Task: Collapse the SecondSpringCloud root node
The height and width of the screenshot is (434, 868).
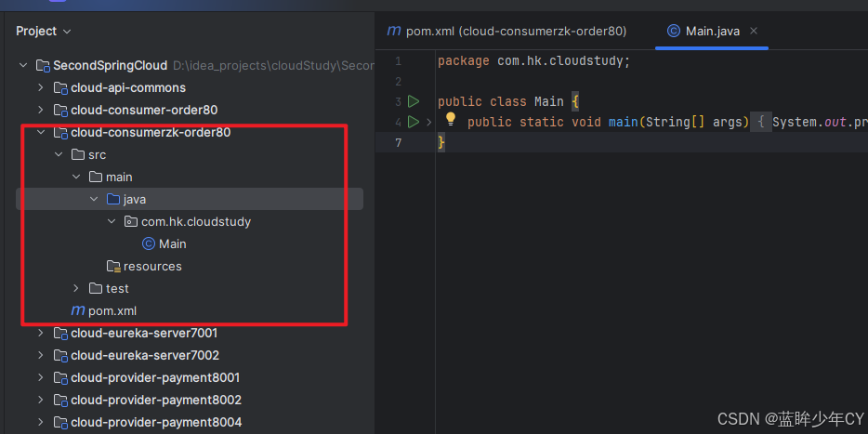Action: tap(23, 65)
